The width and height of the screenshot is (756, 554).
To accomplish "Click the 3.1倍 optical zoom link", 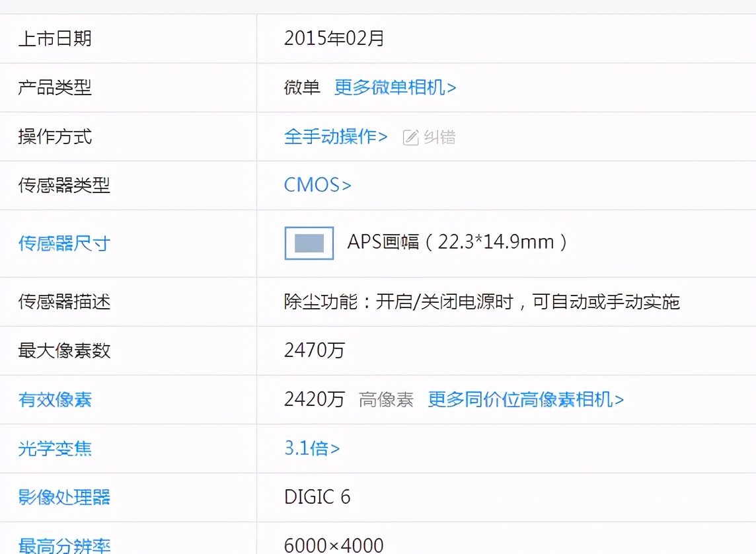I will pos(307,448).
